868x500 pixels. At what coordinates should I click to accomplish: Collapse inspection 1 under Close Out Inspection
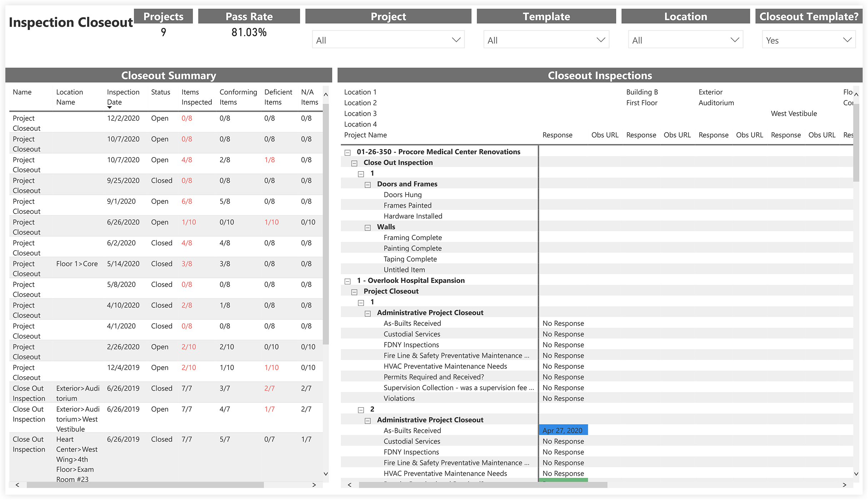[x=361, y=174]
